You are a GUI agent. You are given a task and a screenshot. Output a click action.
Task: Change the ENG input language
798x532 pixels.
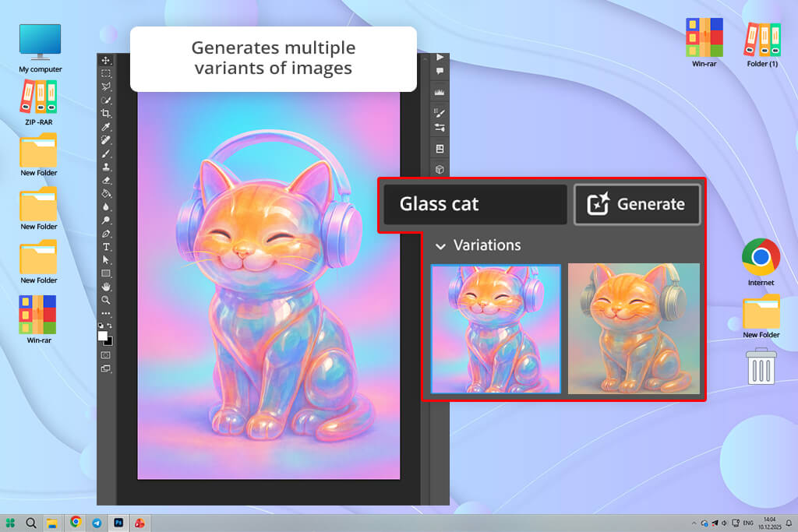pos(748,523)
